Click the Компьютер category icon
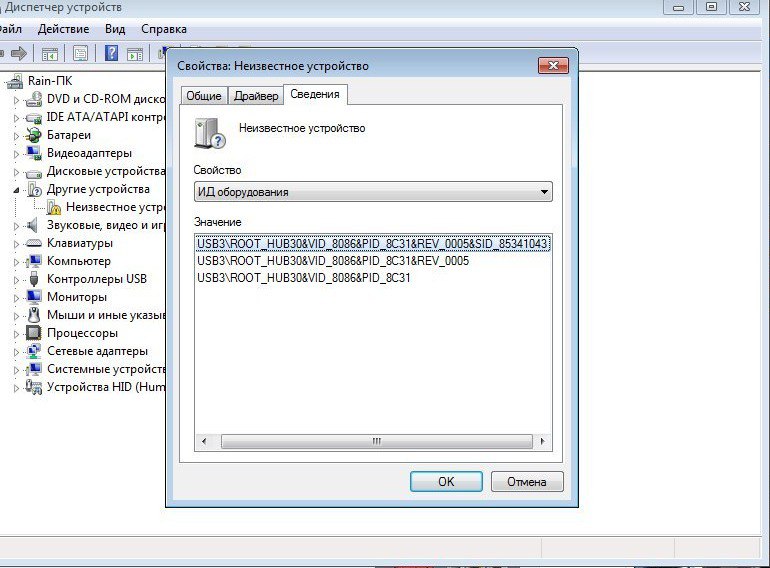The height and width of the screenshot is (568, 770). pyautogui.click(x=34, y=261)
